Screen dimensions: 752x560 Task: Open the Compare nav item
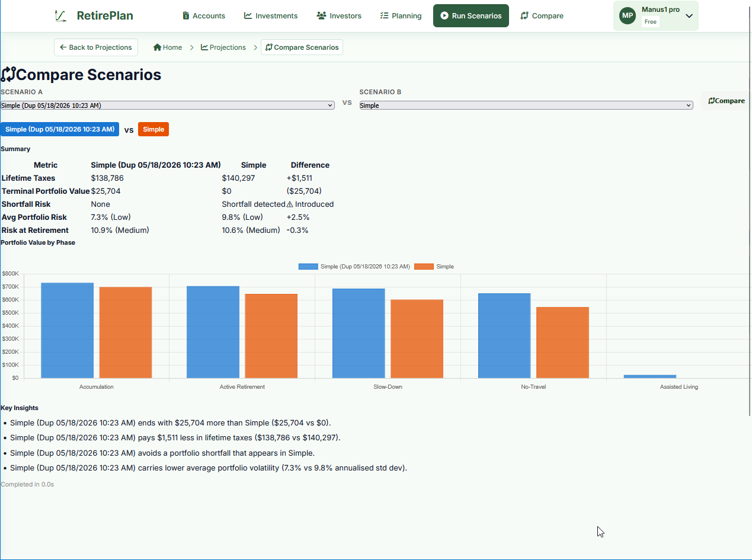542,16
